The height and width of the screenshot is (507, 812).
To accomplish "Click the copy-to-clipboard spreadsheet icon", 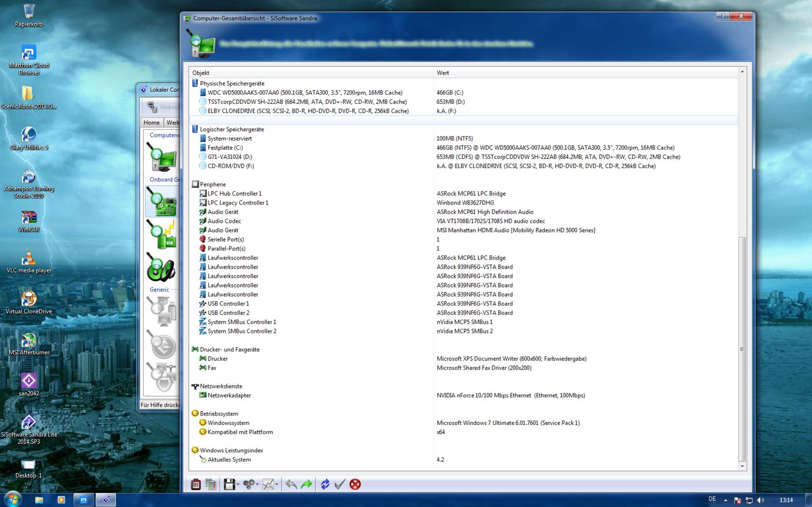I will coord(210,484).
